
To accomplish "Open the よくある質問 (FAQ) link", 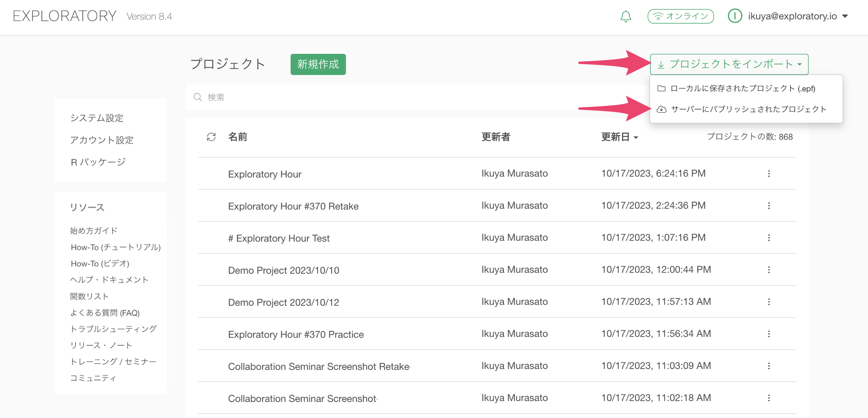I will click(105, 313).
